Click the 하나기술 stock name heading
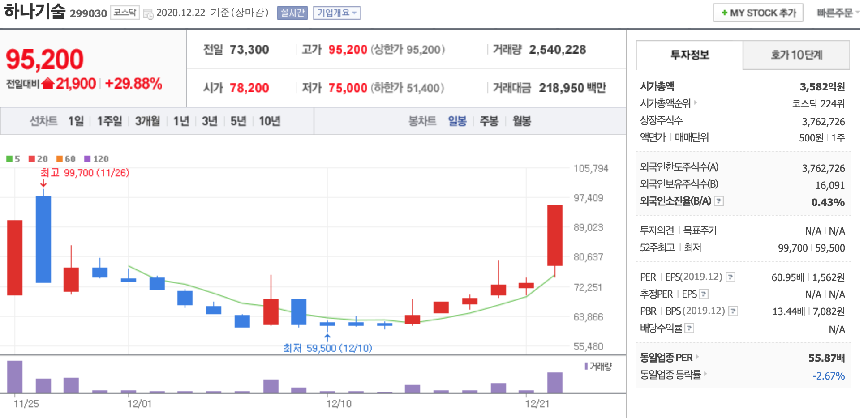The width and height of the screenshot is (868, 418). pyautogui.click(x=35, y=11)
